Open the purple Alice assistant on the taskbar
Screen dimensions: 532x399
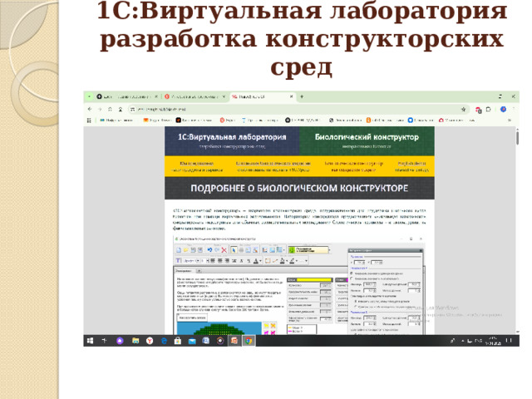click(x=120, y=341)
